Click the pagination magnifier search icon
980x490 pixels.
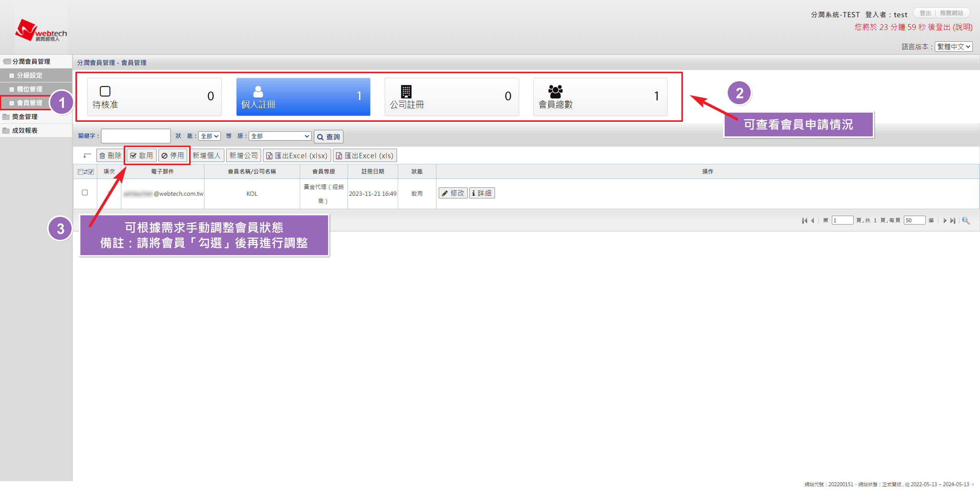[966, 220]
